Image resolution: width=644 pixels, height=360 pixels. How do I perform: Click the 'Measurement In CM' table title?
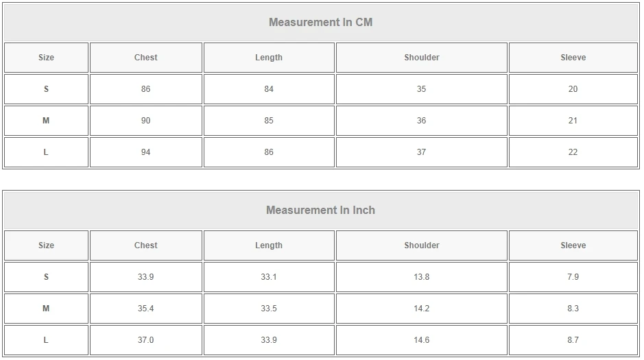point(320,22)
